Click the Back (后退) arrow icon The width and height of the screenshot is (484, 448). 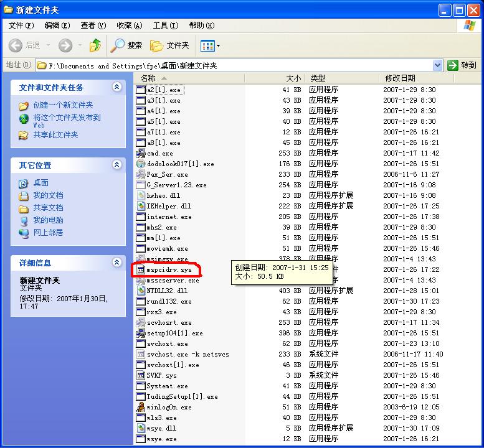tap(16, 45)
